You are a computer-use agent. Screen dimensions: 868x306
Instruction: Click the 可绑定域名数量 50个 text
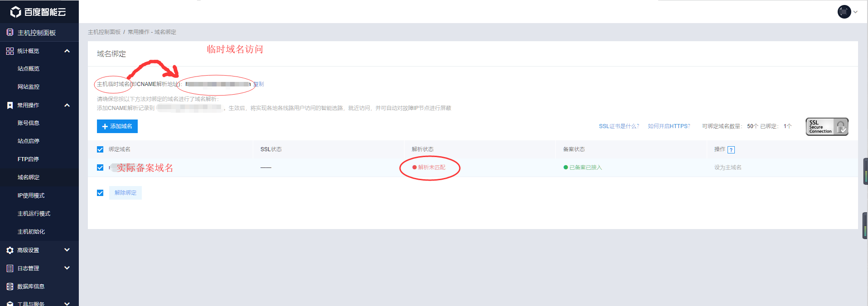730,126
